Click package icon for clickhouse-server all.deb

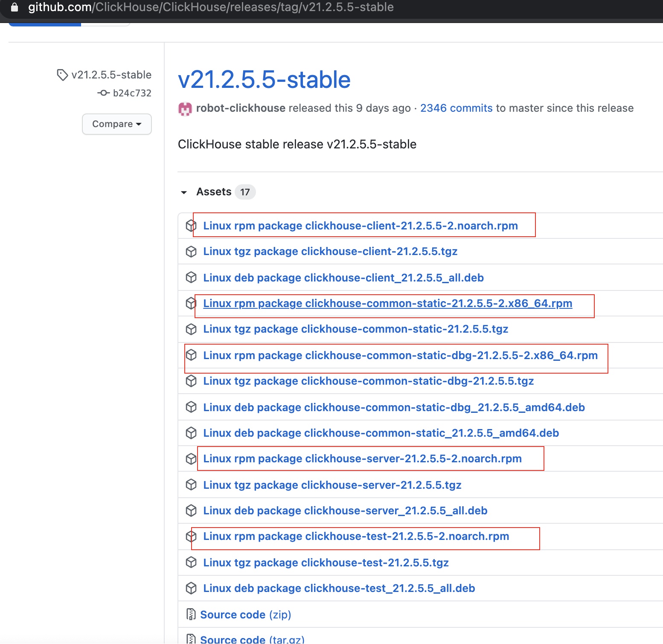pyautogui.click(x=191, y=511)
